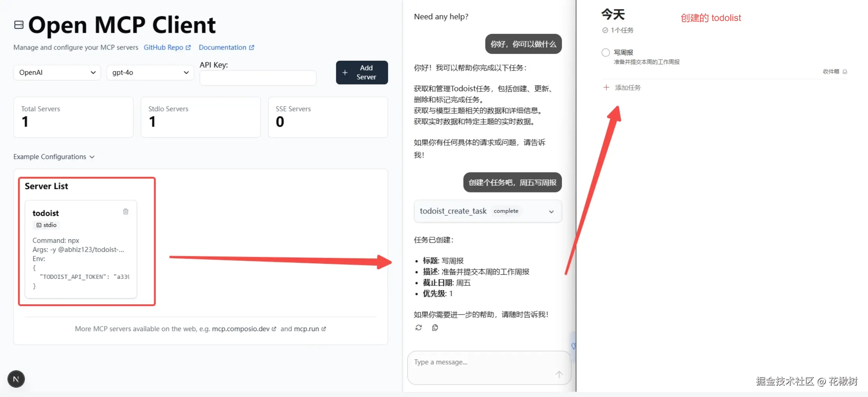The image size is (868, 397).
Task: Click the SSE Servers stat card
Action: (x=328, y=117)
